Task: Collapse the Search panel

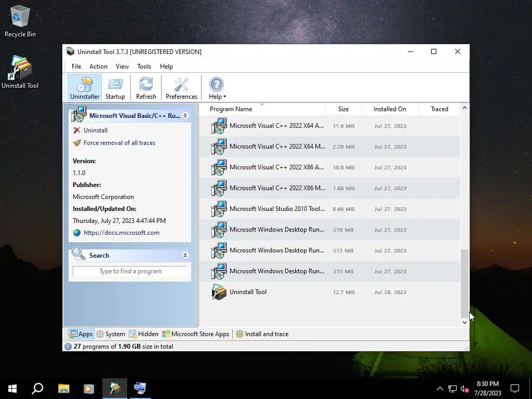Action: [185, 256]
